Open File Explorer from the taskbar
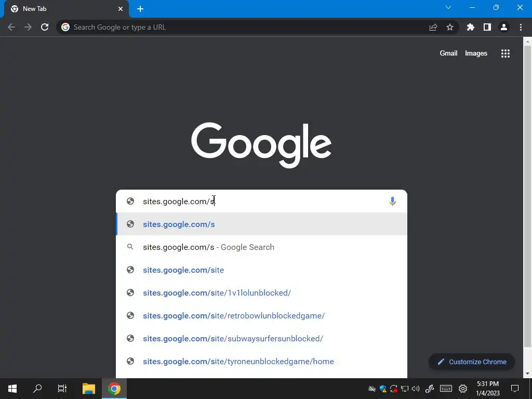The height and width of the screenshot is (399, 532). (89, 389)
